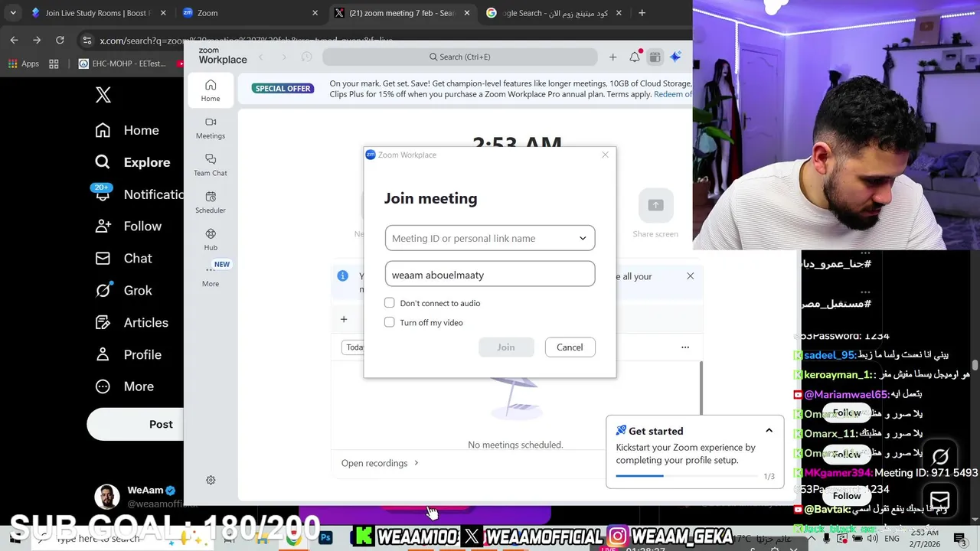Image resolution: width=980 pixels, height=551 pixels.
Task: Click the Meeting ID or personal link field
Action: [490, 238]
